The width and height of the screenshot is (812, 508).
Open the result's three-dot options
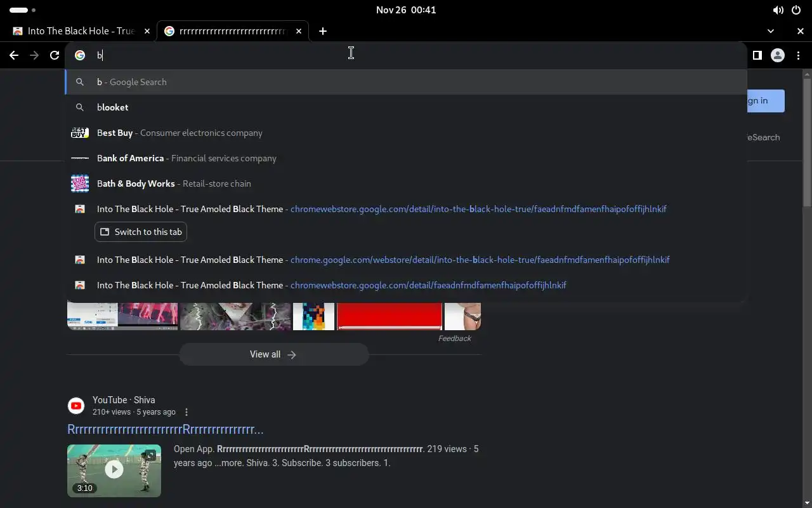pyautogui.click(x=187, y=412)
